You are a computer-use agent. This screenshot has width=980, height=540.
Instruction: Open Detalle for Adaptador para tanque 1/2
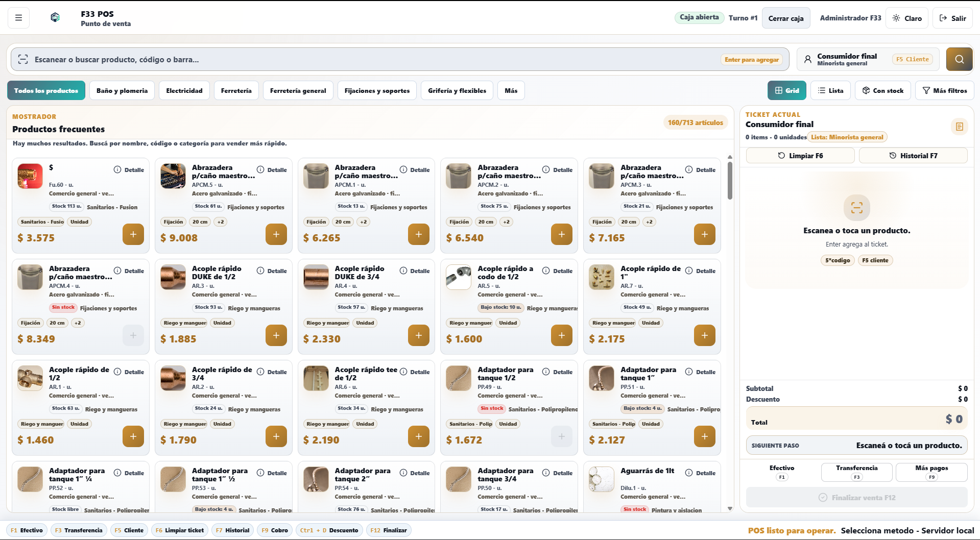point(558,372)
